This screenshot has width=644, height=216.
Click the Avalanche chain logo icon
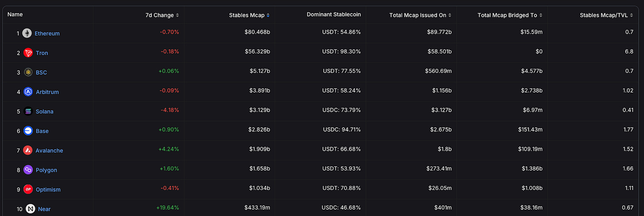pos(28,150)
